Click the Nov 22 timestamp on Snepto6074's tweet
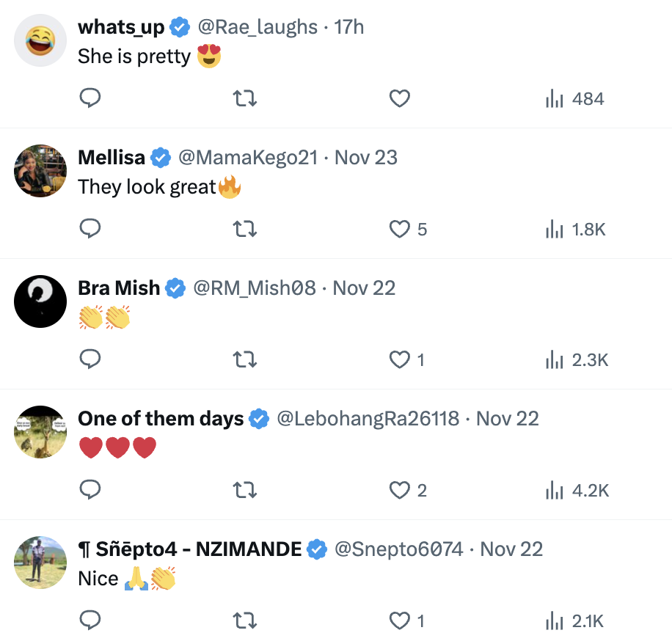Screen dimensions: 672x644 coord(511,549)
